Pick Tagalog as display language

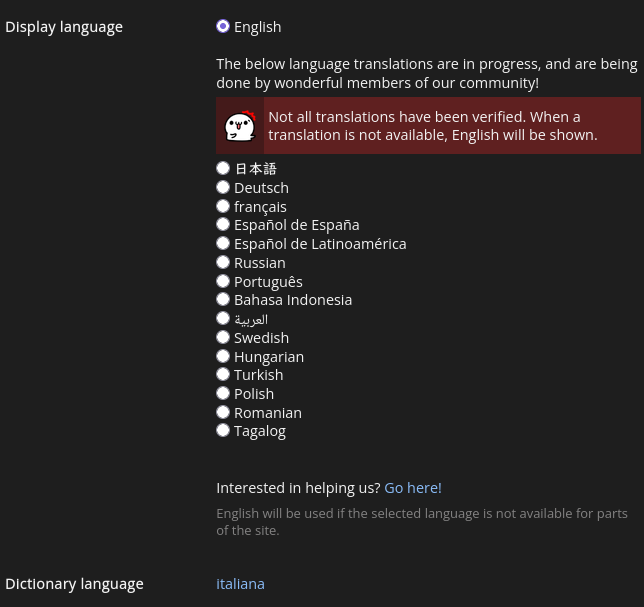[x=223, y=430]
